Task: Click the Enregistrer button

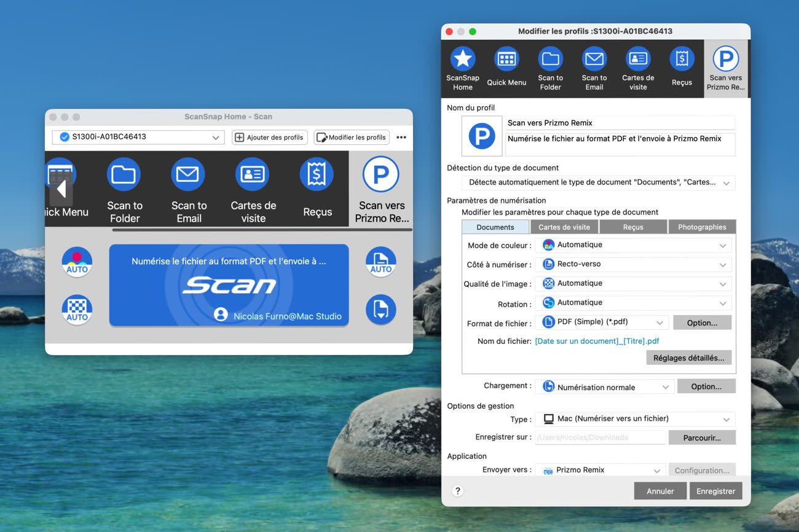Action: tap(715, 491)
